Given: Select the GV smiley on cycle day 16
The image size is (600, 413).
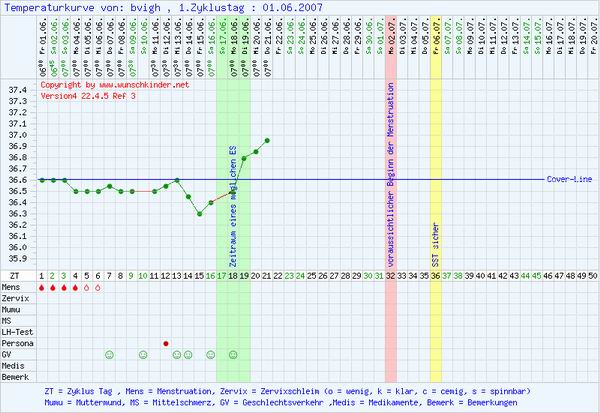Looking at the screenshot, I should click(210, 354).
